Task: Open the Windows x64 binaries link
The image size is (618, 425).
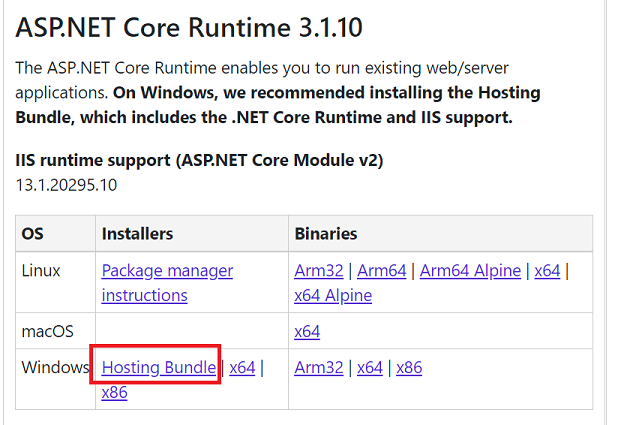Action: click(x=370, y=368)
